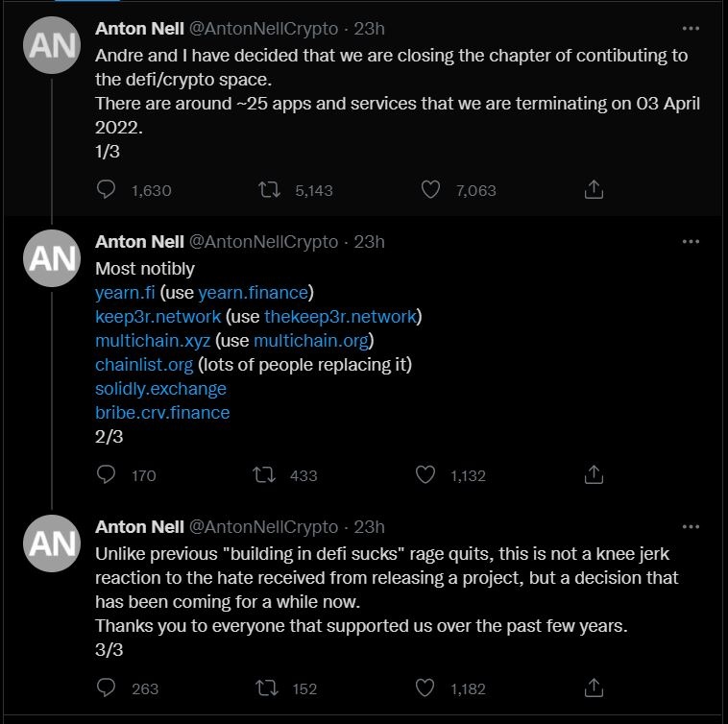The height and width of the screenshot is (724, 728).
Task: Share the first tweet about terminating apps
Action: 594,190
